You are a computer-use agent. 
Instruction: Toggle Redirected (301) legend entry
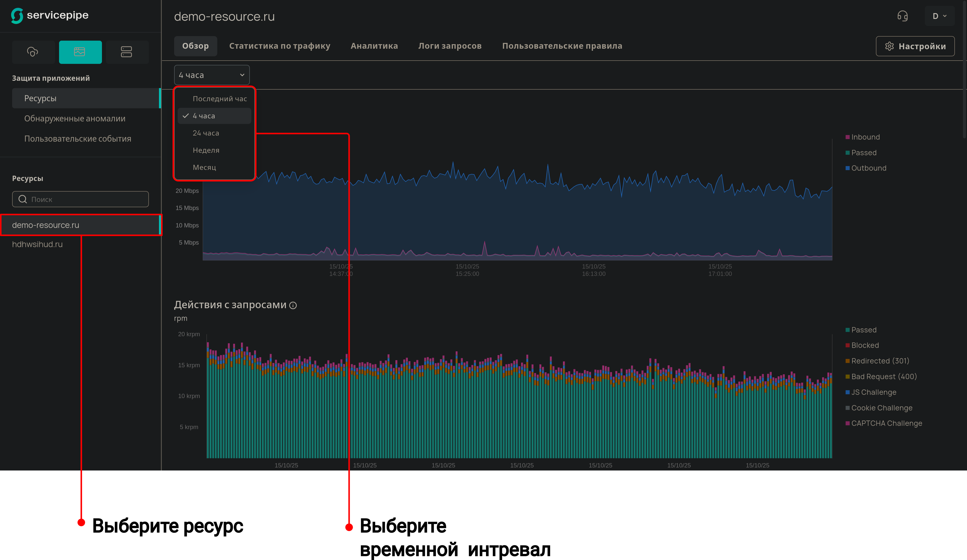878,361
